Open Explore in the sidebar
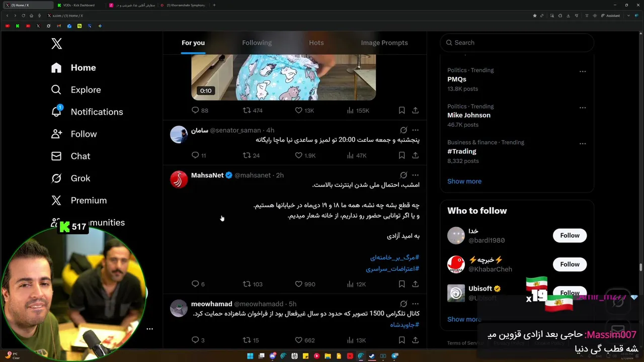This screenshot has width=644, height=362. coord(76,90)
